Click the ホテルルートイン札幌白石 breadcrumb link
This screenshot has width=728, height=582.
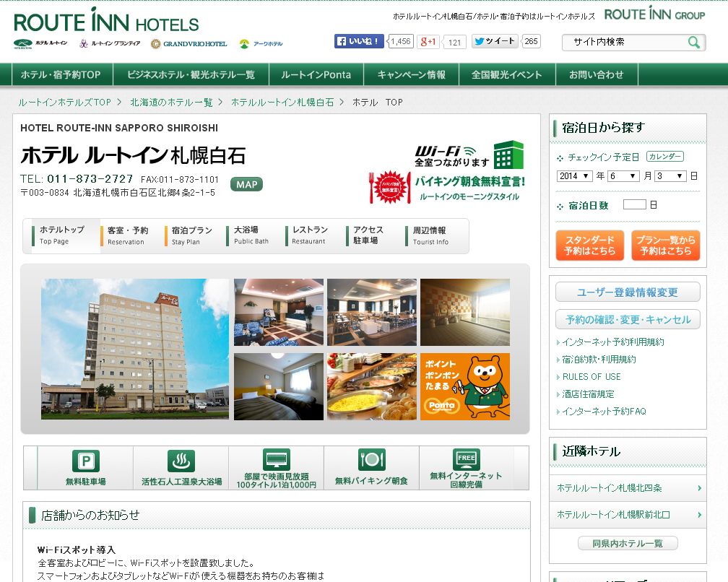click(x=283, y=102)
